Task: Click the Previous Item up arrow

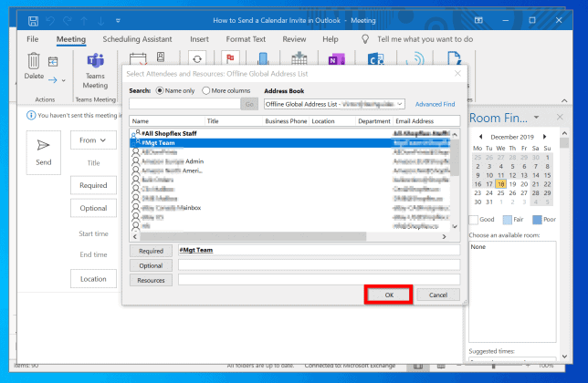Action: pyautogui.click(x=84, y=21)
